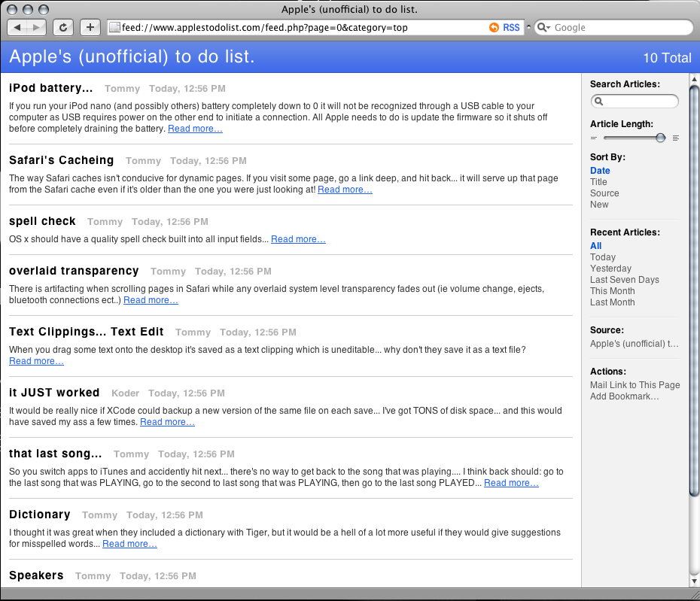This screenshot has height=601, width=700.
Task: Adjust the Article Length slider knob
Action: (660, 138)
